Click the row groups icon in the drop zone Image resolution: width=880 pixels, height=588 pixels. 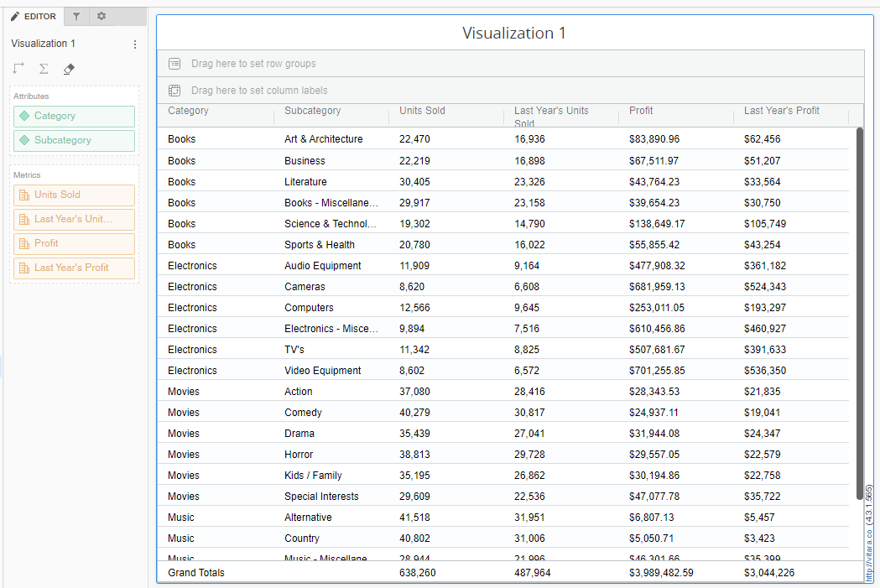[174, 63]
